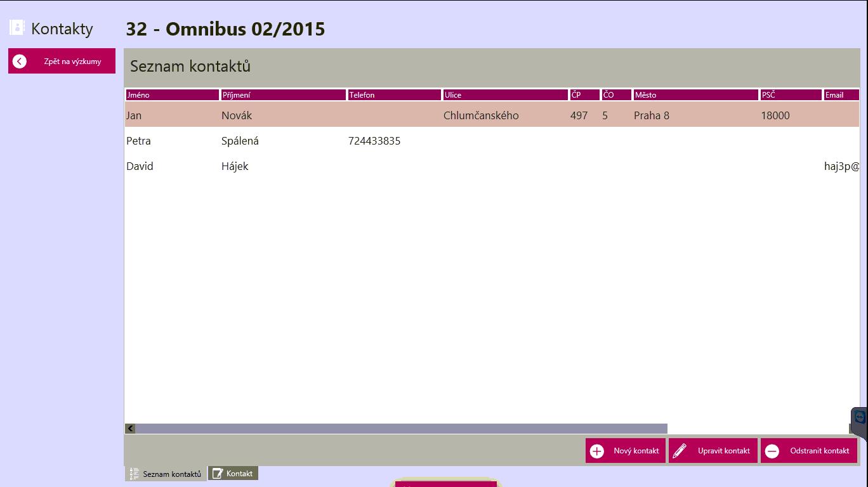Screen dimensions: 868x487
Task: Sort by the Jméno column header
Action: [x=172, y=95]
